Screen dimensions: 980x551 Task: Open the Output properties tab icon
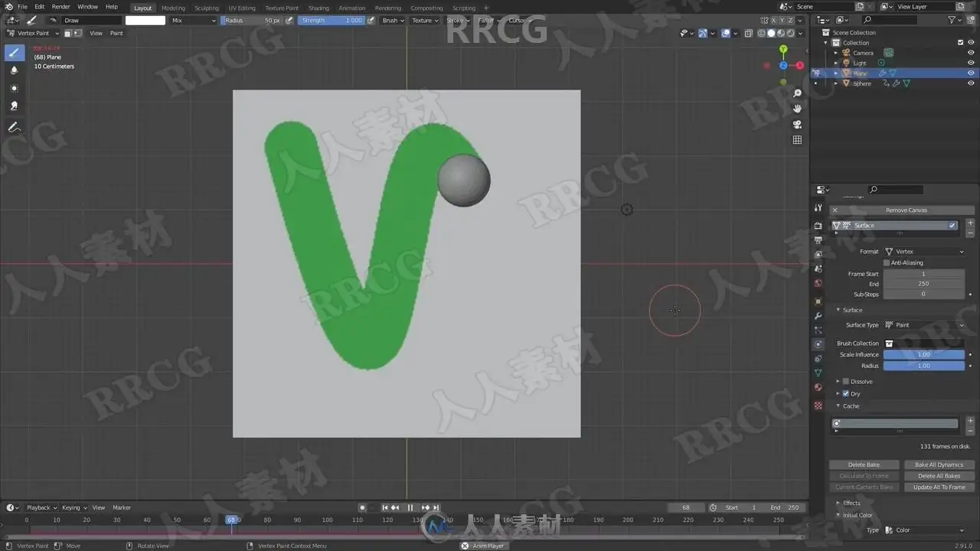pos(818,240)
